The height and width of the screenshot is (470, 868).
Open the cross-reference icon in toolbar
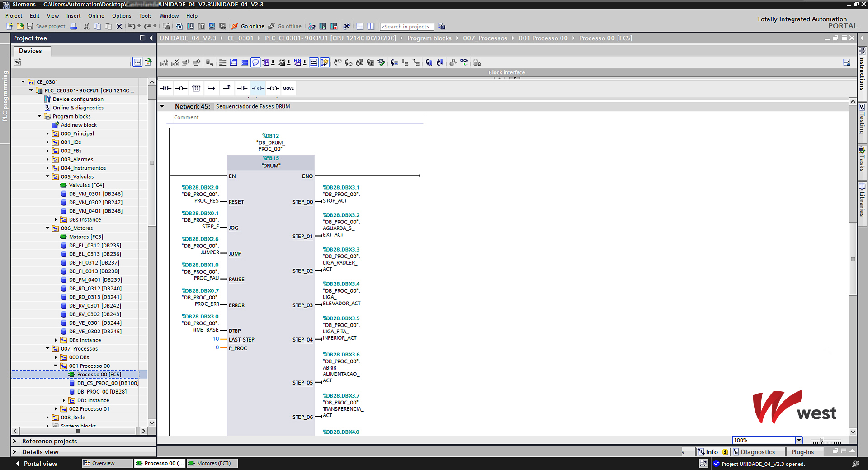(347, 26)
